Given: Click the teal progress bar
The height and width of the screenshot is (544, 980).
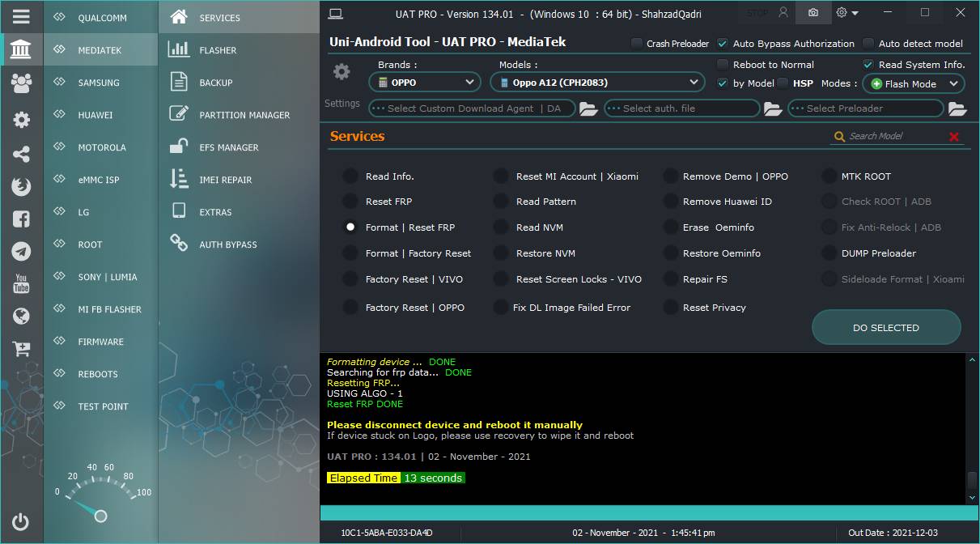Looking at the screenshot, I should 647,513.
